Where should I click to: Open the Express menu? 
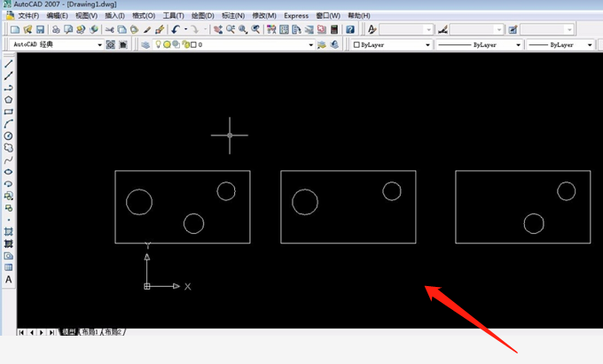tap(296, 16)
